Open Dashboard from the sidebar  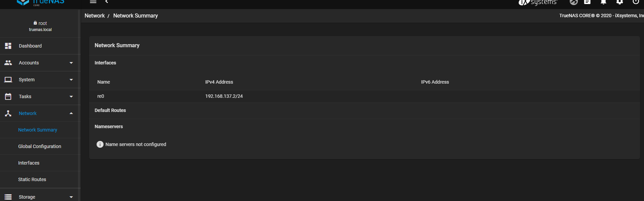[x=30, y=46]
